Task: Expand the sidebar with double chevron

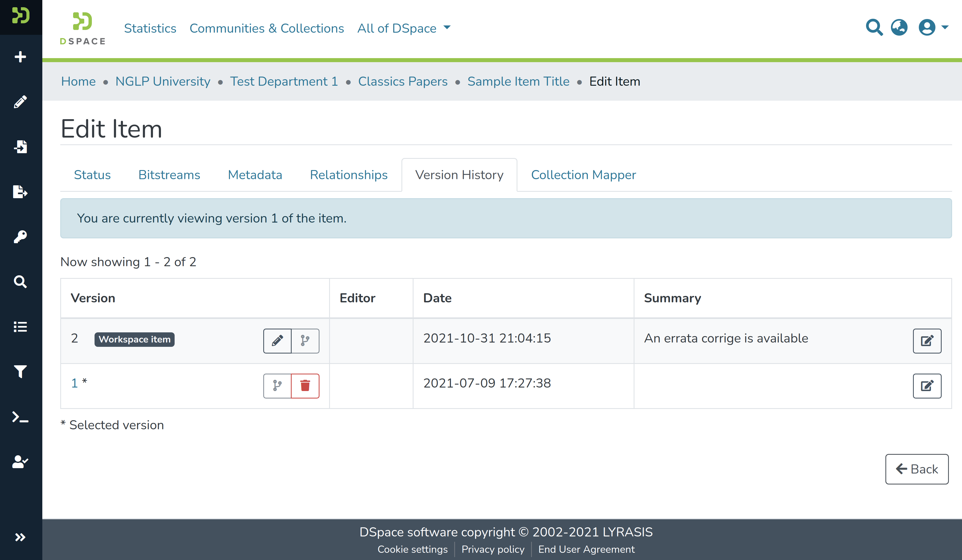Action: pos(20,537)
